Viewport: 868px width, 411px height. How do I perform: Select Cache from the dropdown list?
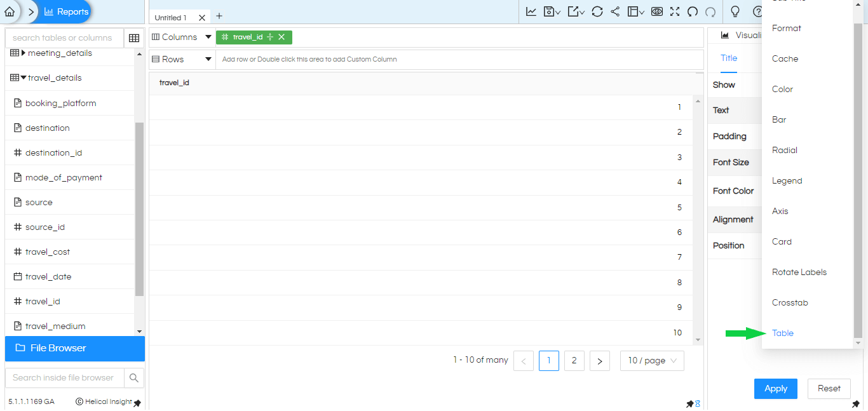[785, 58]
